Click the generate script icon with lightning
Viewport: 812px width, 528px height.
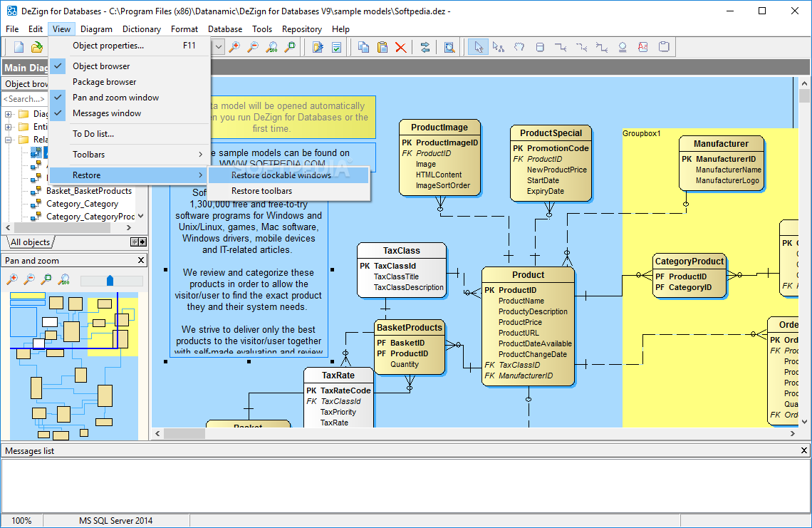(x=318, y=47)
